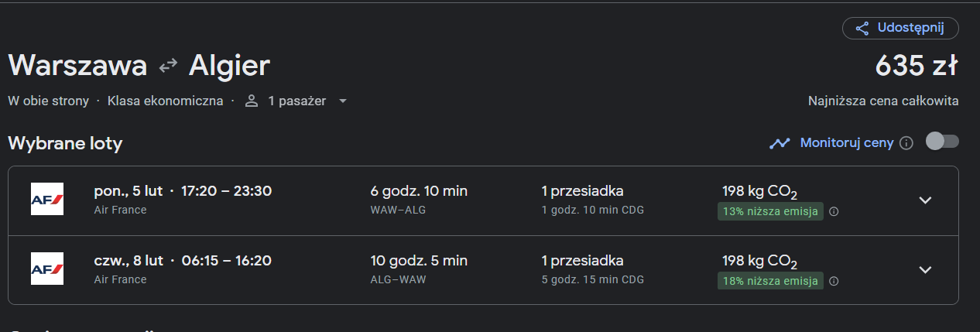
Task: Click the share icon in Udostępnij button
Action: coord(862,29)
